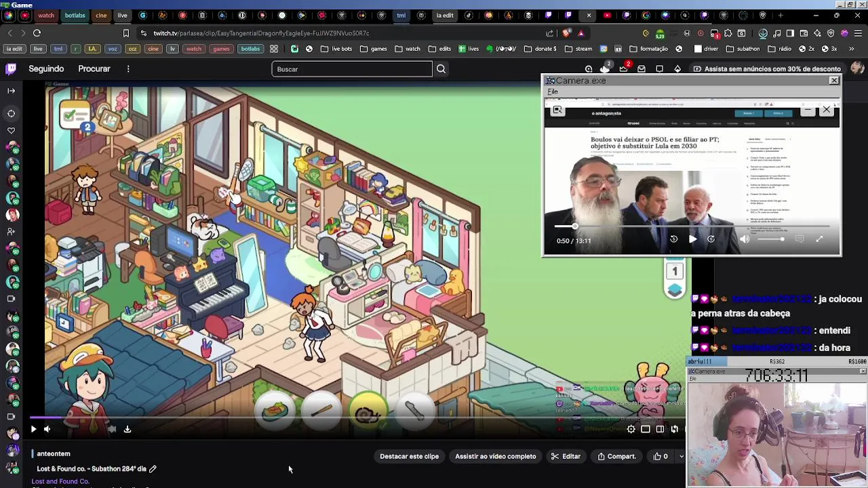Screen dimensions: 868x488
Task: Open the Lost and Found Co. game link
Action: point(60,481)
